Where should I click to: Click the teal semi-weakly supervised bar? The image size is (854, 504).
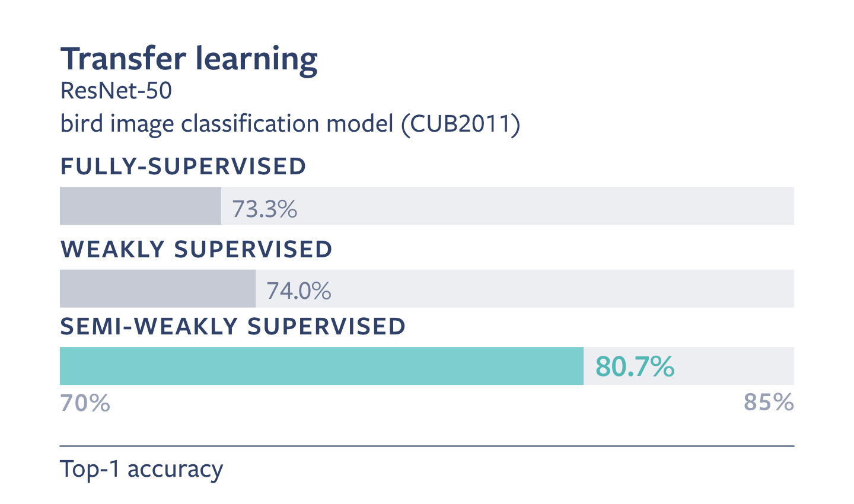coord(321,366)
